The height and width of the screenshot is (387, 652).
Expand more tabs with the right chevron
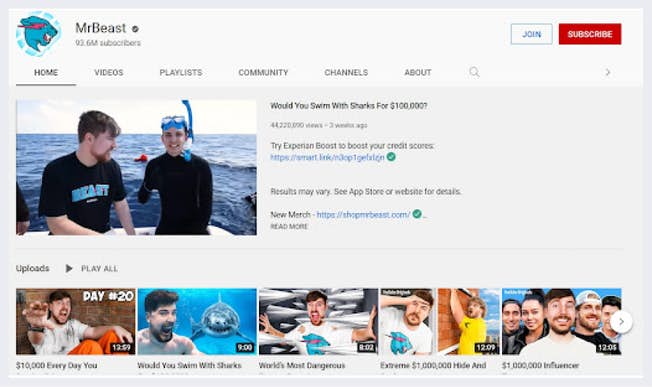[608, 72]
